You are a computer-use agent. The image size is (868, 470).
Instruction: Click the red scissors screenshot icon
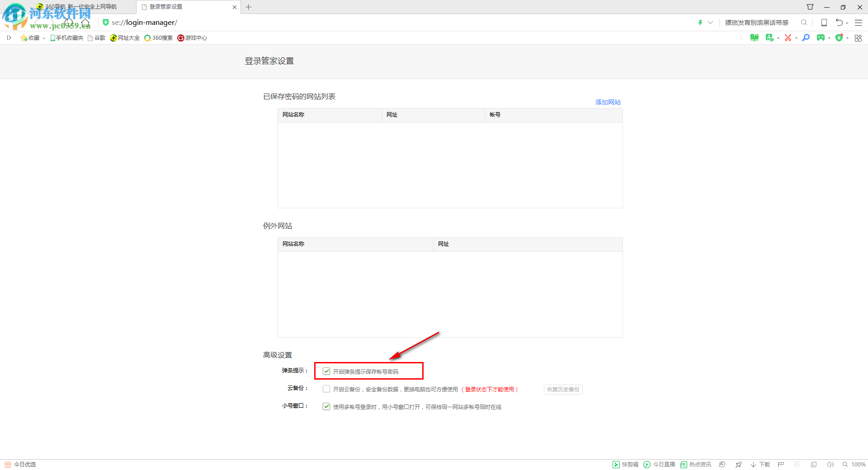coord(788,38)
